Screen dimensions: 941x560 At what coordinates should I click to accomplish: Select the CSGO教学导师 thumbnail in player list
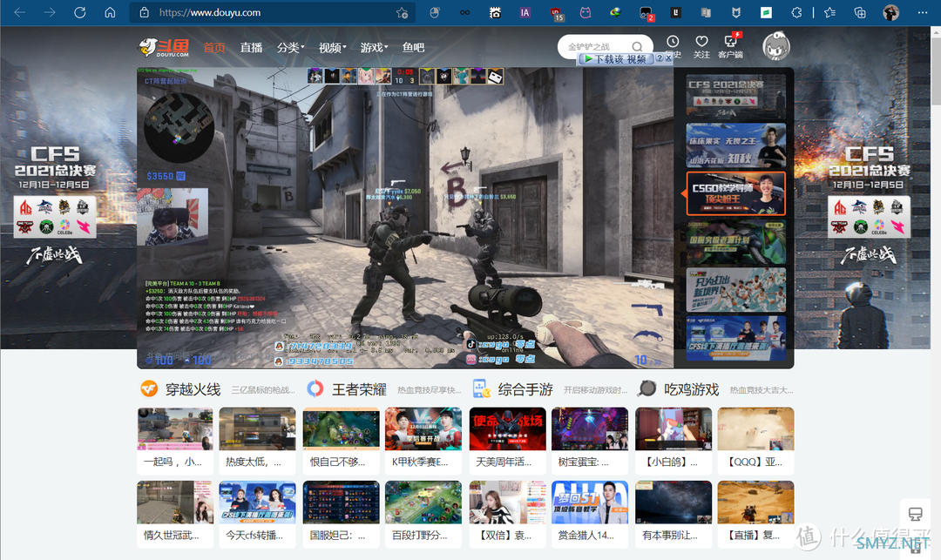pyautogui.click(x=735, y=193)
